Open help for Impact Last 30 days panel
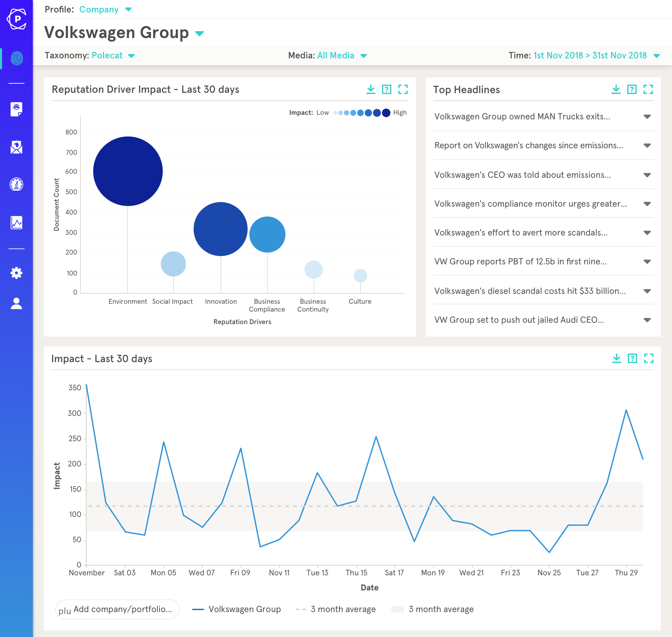Image resolution: width=672 pixels, height=637 pixels. pos(633,358)
